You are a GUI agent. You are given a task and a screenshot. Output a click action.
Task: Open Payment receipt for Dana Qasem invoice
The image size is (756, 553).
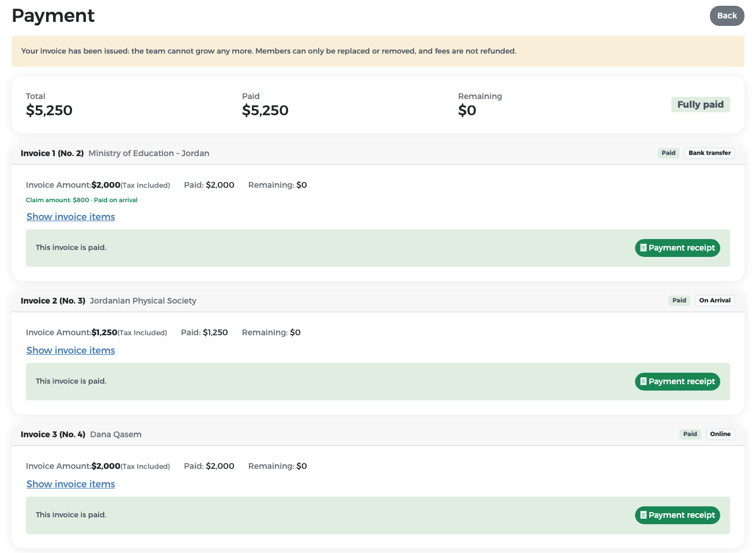coord(677,515)
